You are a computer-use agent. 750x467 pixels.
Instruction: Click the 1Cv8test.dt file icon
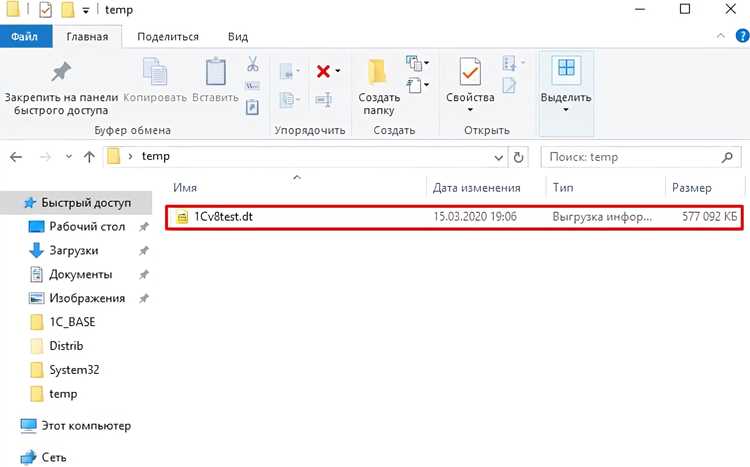tap(182, 217)
